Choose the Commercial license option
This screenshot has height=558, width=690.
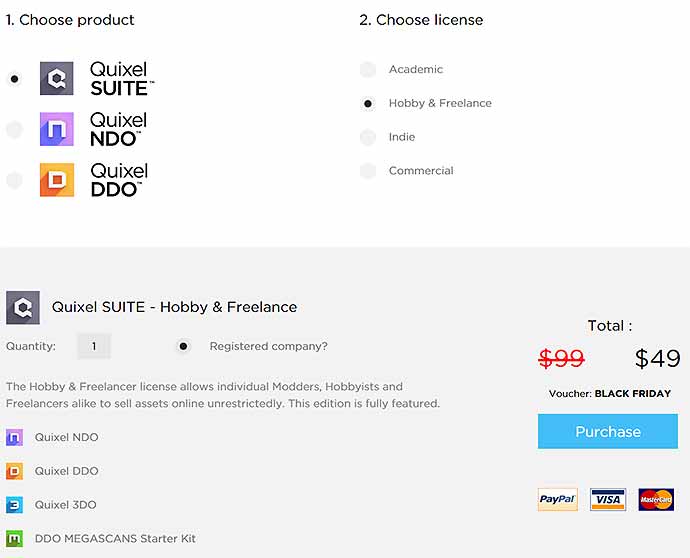368,171
